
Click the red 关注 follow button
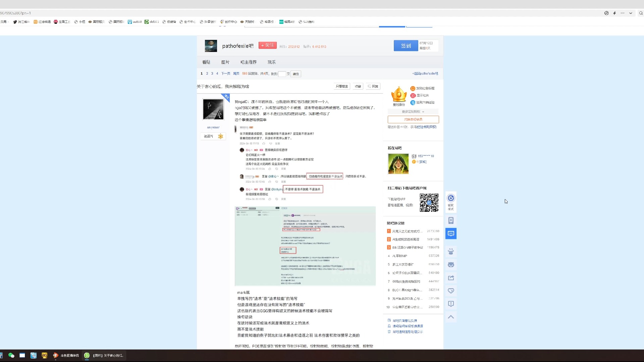pyautogui.click(x=268, y=45)
